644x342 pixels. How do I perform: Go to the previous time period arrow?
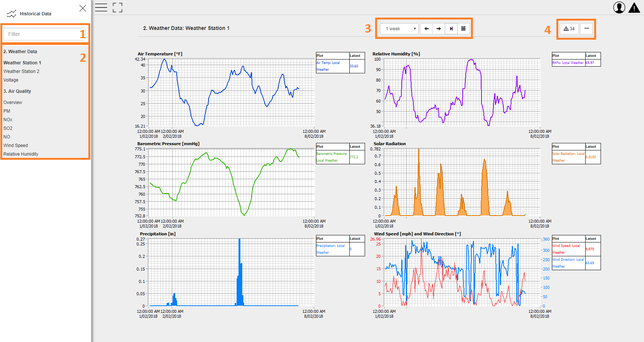click(x=426, y=29)
